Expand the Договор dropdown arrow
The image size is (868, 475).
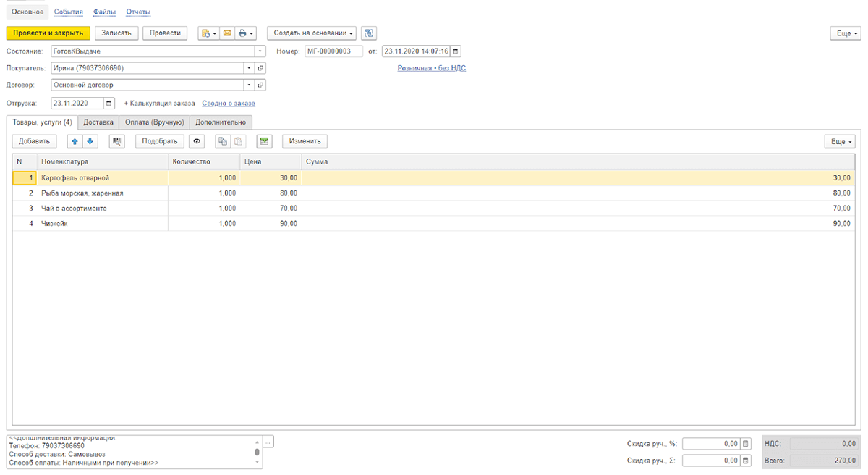click(249, 85)
